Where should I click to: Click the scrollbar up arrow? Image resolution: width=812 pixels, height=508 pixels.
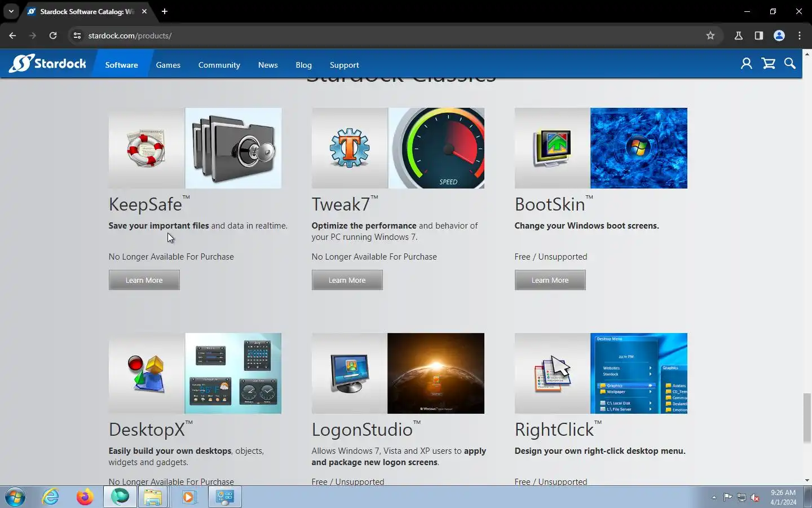coord(807,54)
